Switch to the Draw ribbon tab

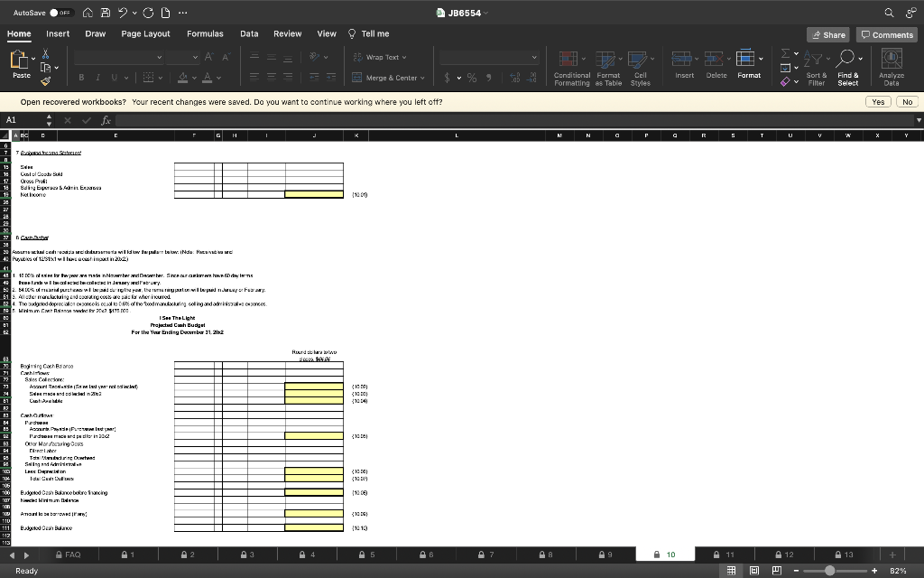click(95, 33)
